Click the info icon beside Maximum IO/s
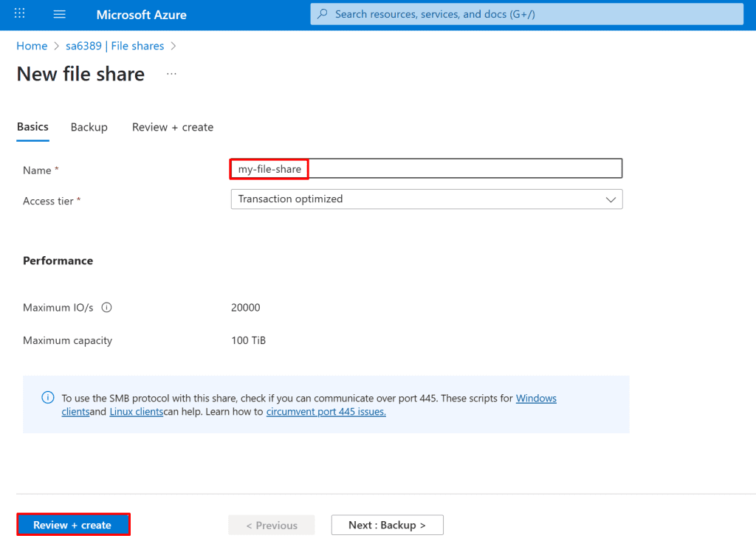The image size is (756, 558). click(106, 308)
